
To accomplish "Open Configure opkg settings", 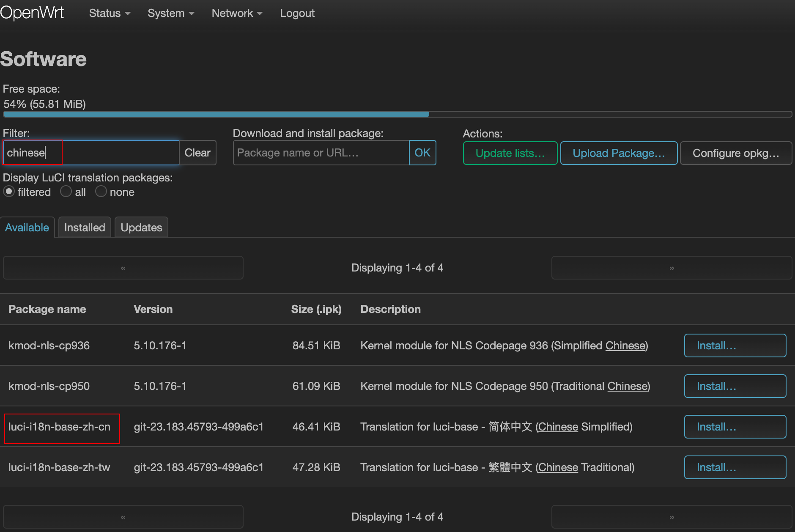I will pos(736,153).
